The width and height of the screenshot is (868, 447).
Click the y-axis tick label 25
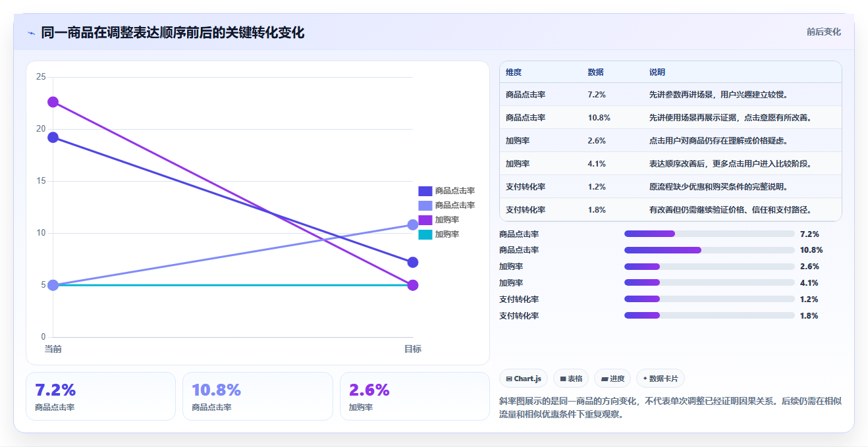click(41, 77)
